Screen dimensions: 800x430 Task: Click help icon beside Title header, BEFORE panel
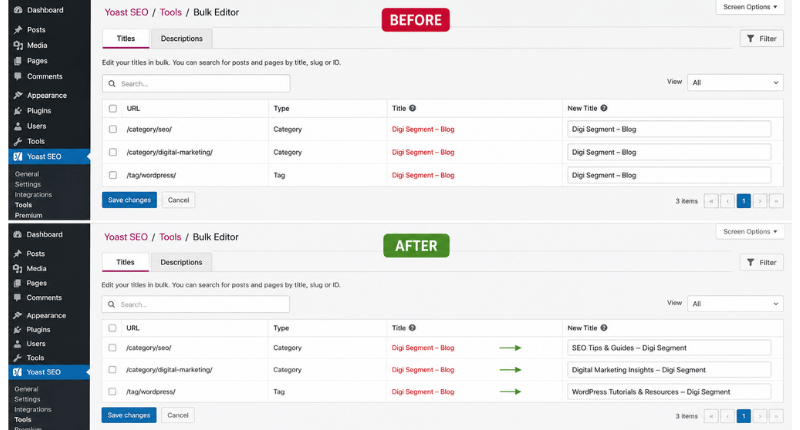pos(412,108)
